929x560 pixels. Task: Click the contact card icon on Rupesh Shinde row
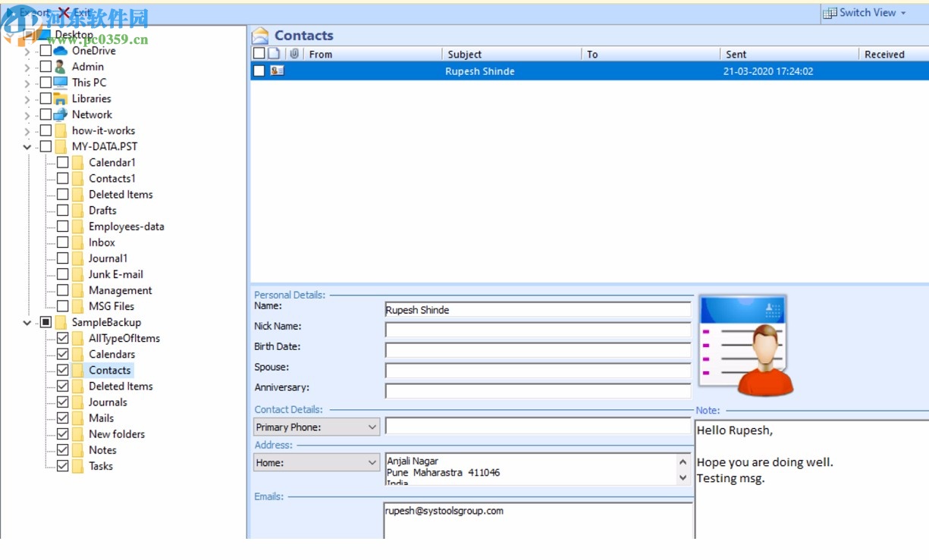tap(276, 70)
